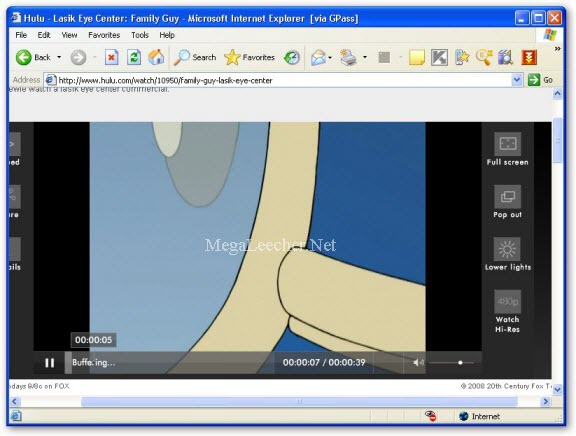Click the Mail dropdown arrow
Screen dimensions: 576x436
pyautogui.click(x=330, y=58)
